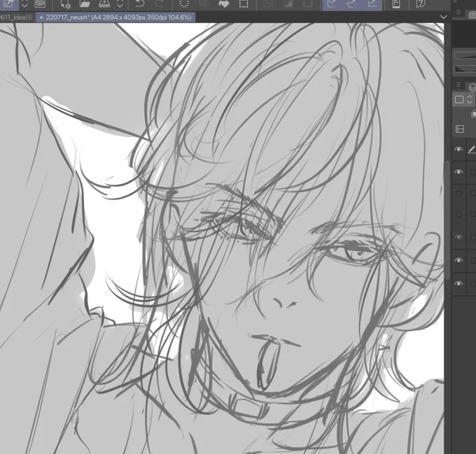Toggle Snap to Special Ruler
The width and height of the screenshot is (476, 454).
click(x=352, y=3)
